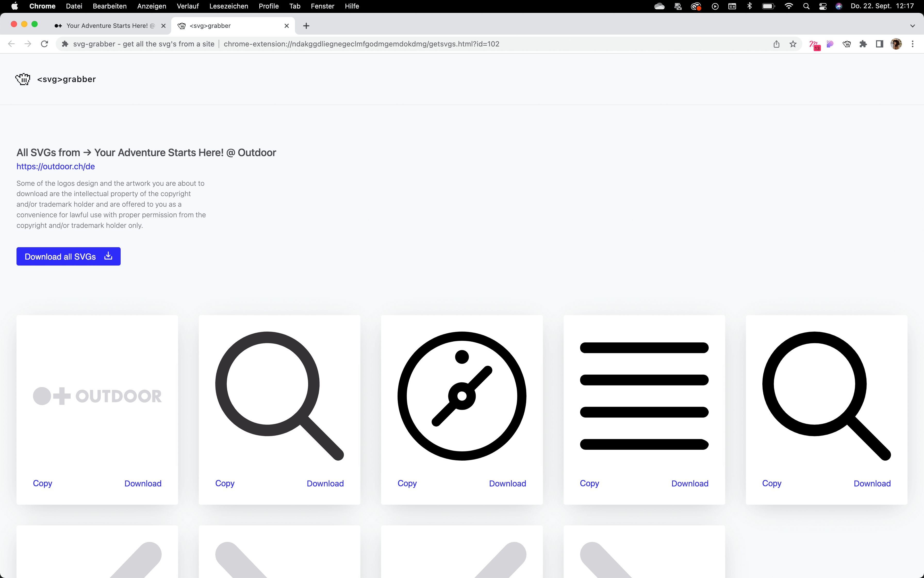The image size is (924, 578).
Task: Share this page via share icon
Action: pyautogui.click(x=776, y=44)
